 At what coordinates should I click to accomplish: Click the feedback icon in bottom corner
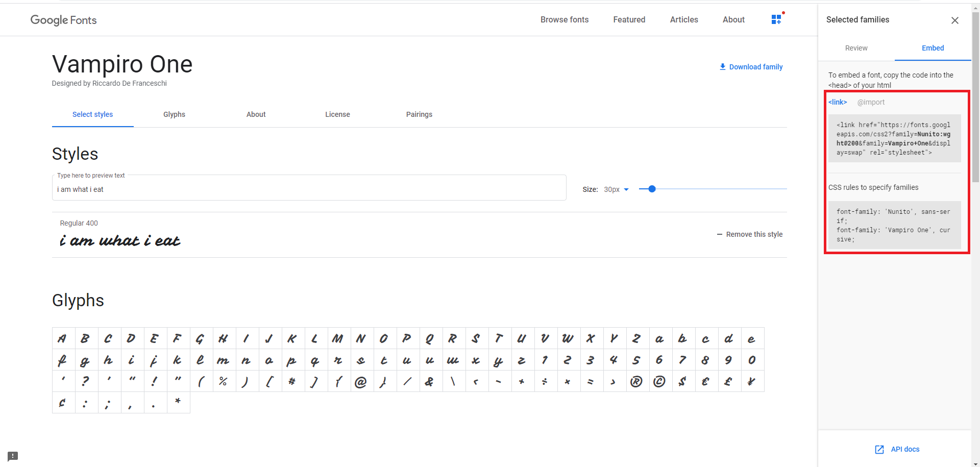tap(13, 456)
